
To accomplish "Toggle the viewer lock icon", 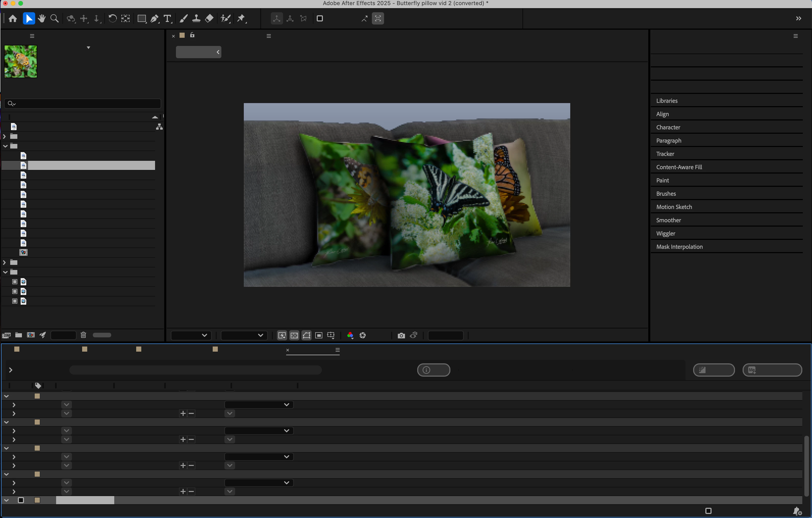I will [192, 35].
